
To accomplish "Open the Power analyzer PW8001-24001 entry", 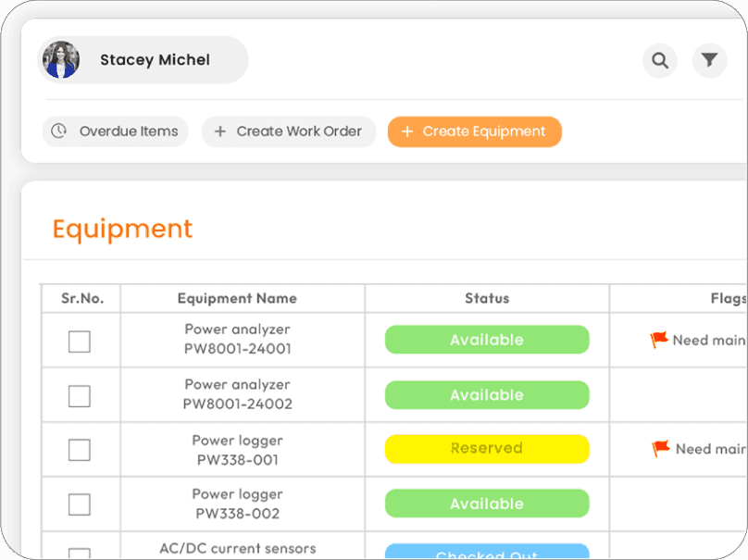I will (x=238, y=339).
